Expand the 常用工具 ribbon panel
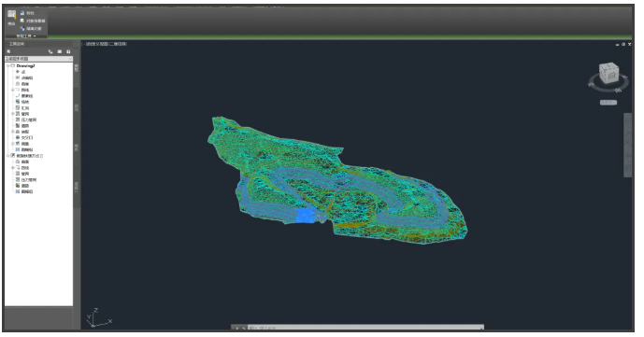The image size is (644, 337). [26, 36]
